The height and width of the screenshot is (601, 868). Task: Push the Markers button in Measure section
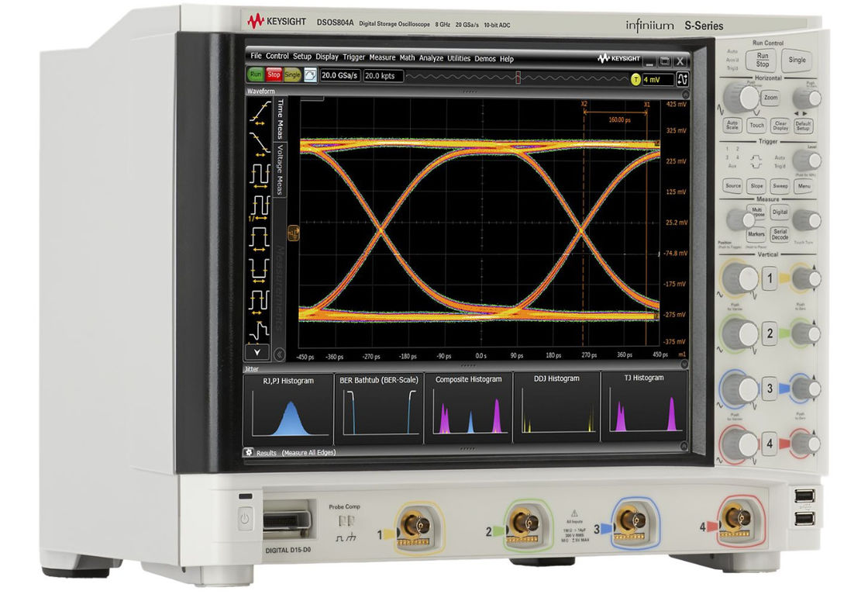click(756, 234)
